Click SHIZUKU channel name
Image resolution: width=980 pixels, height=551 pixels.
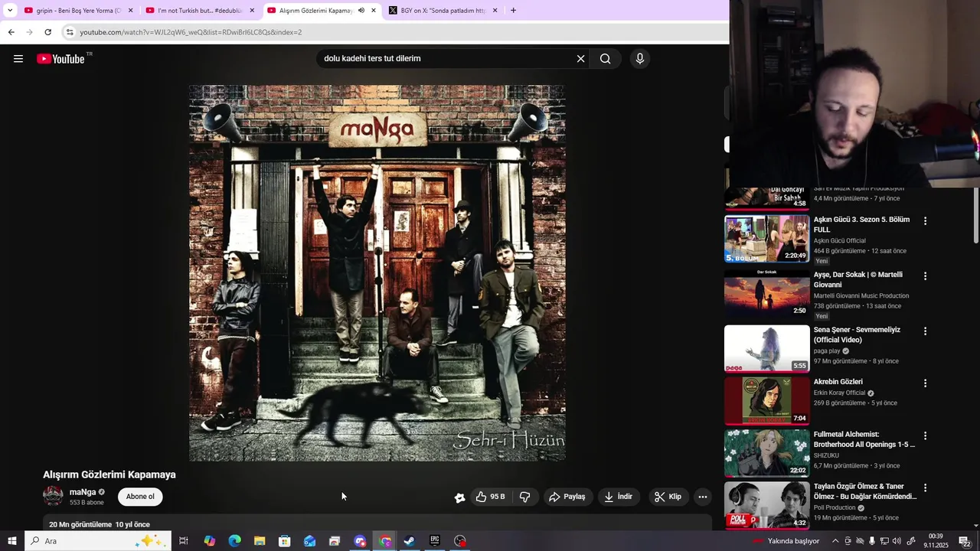(826, 455)
